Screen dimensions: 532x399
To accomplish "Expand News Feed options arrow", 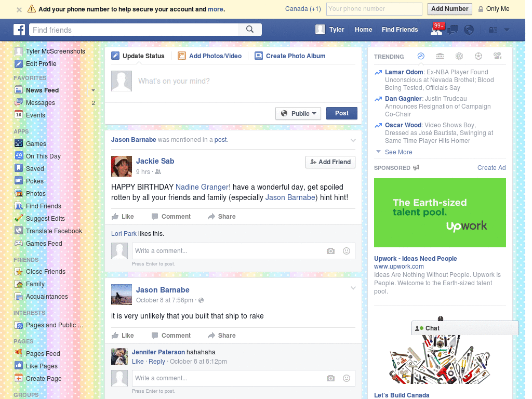I will [94, 90].
